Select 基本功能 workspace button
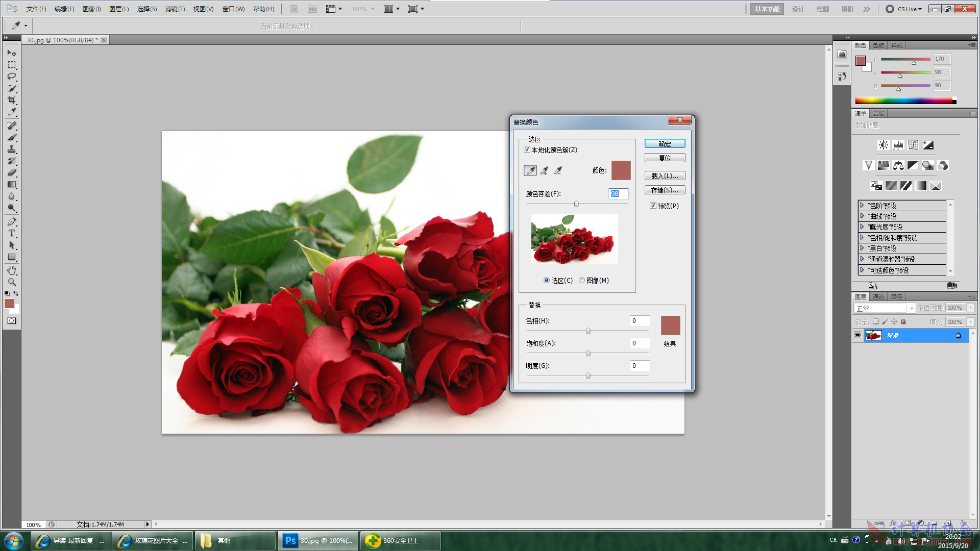980x551 pixels. (x=767, y=9)
